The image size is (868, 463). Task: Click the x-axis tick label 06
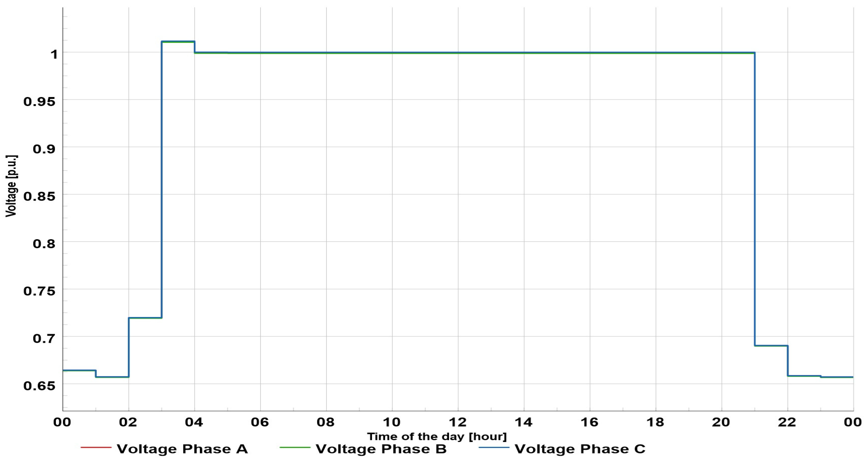pos(260,422)
